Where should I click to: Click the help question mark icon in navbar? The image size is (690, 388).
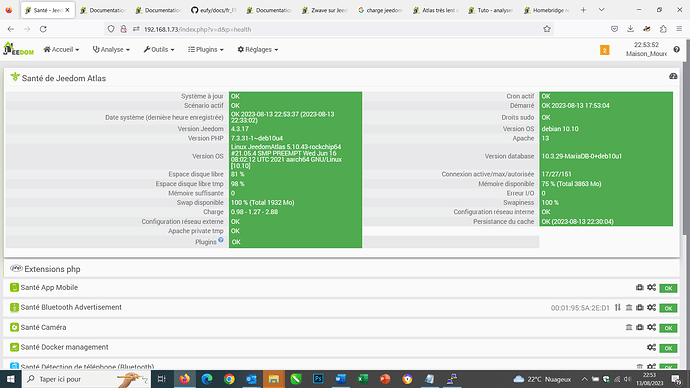point(676,49)
